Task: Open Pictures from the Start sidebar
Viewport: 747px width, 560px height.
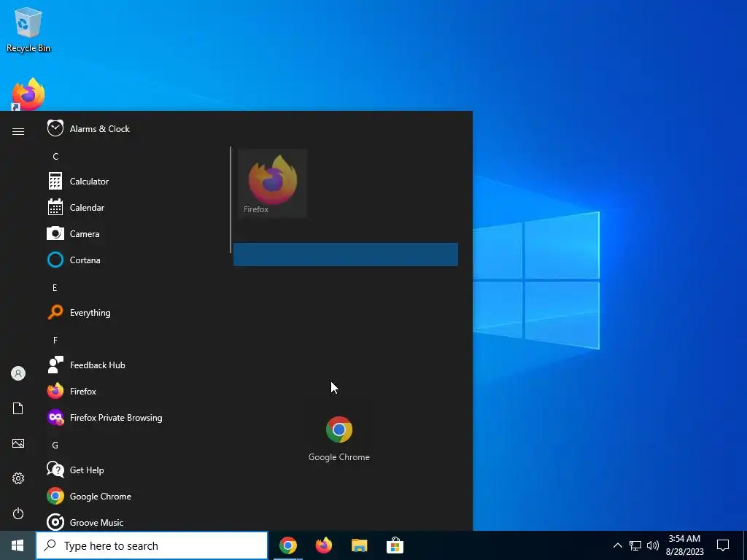Action: [18, 443]
